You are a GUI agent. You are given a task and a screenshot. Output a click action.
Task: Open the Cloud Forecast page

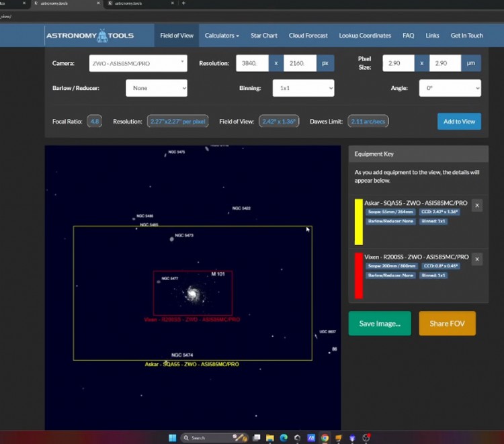[x=308, y=36]
